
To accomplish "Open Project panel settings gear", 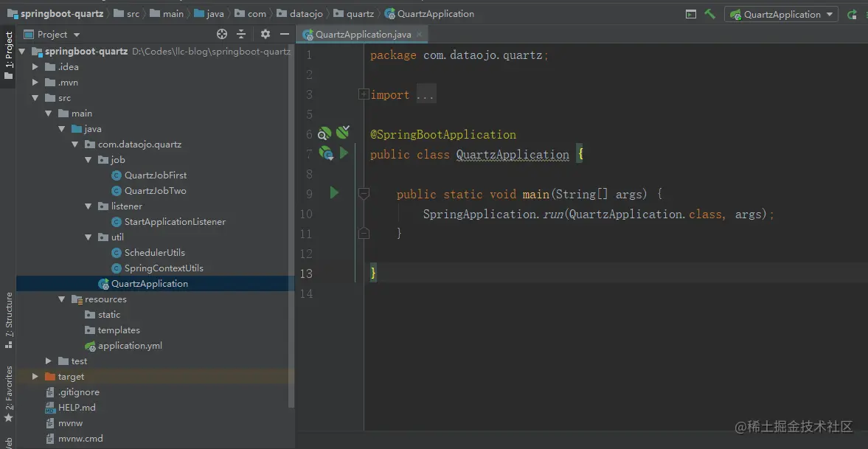I will (x=265, y=35).
